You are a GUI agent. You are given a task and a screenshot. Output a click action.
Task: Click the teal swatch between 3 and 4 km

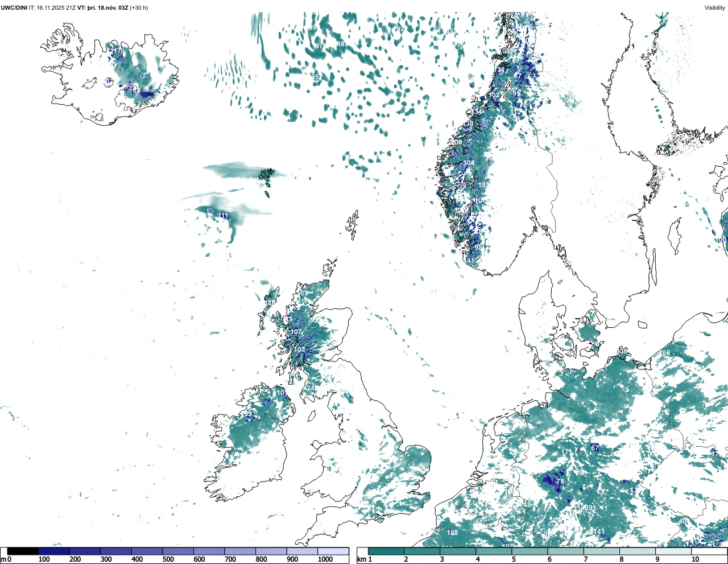(458, 551)
